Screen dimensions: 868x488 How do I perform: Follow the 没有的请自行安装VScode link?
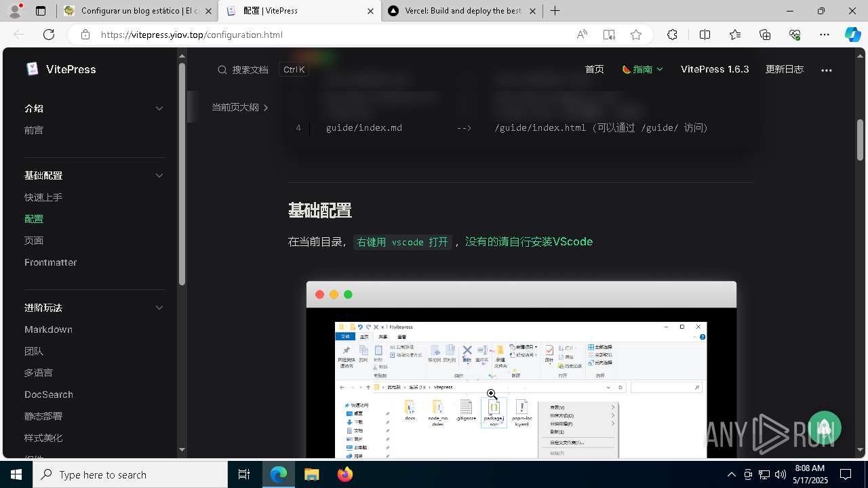tap(529, 241)
